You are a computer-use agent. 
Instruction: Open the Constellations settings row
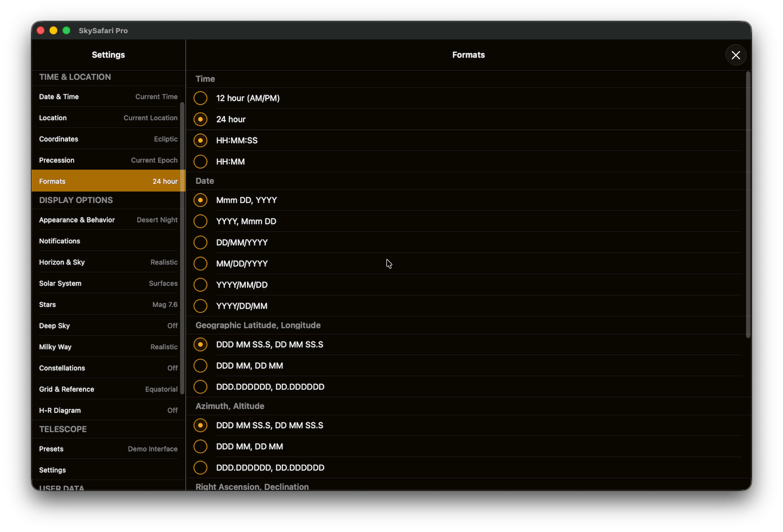coord(108,368)
